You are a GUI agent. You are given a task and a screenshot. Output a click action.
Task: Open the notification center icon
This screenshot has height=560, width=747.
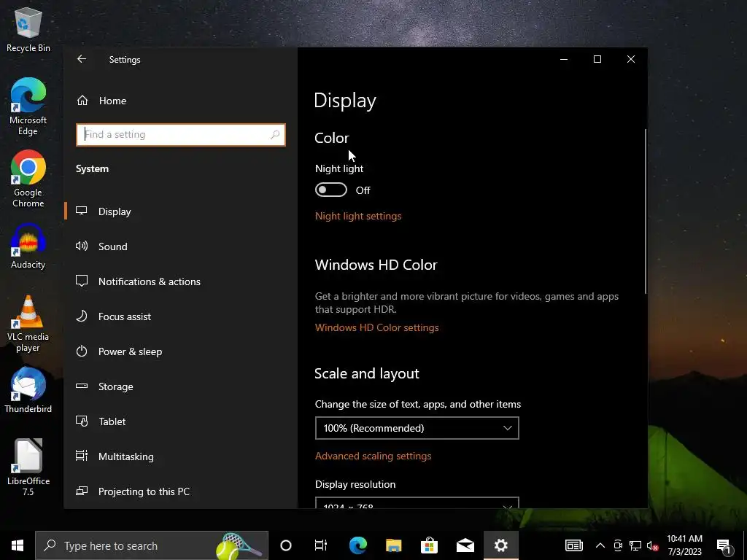click(x=724, y=546)
